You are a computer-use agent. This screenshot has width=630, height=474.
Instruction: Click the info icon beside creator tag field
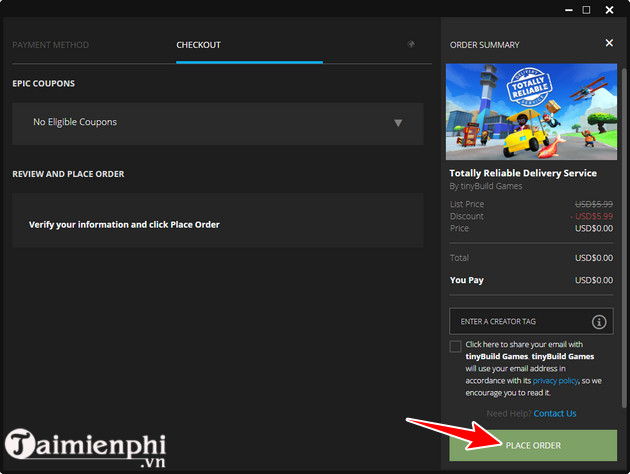tap(599, 322)
